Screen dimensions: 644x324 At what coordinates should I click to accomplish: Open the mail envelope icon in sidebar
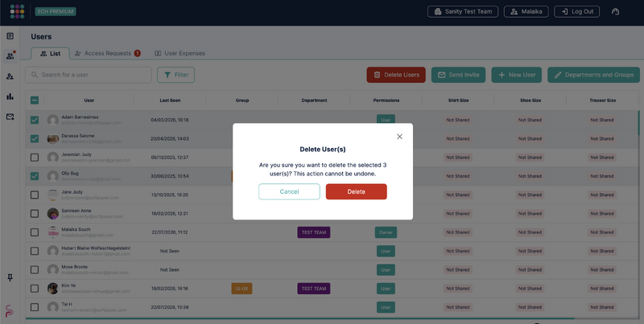pos(10,117)
